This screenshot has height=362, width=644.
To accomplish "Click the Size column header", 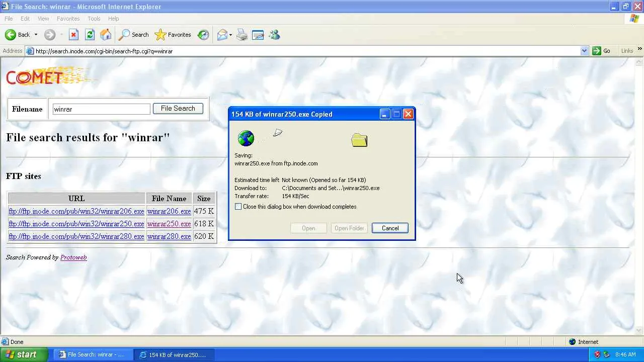I will tap(204, 199).
